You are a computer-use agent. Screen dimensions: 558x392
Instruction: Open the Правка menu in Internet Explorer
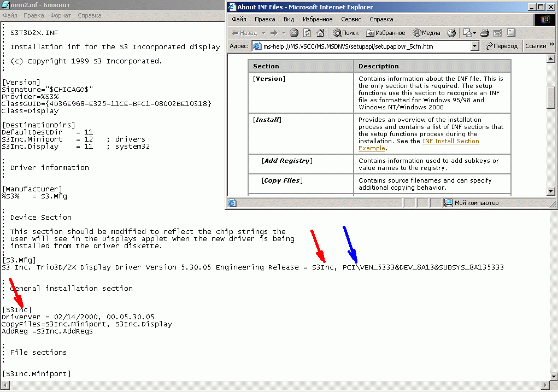265,19
